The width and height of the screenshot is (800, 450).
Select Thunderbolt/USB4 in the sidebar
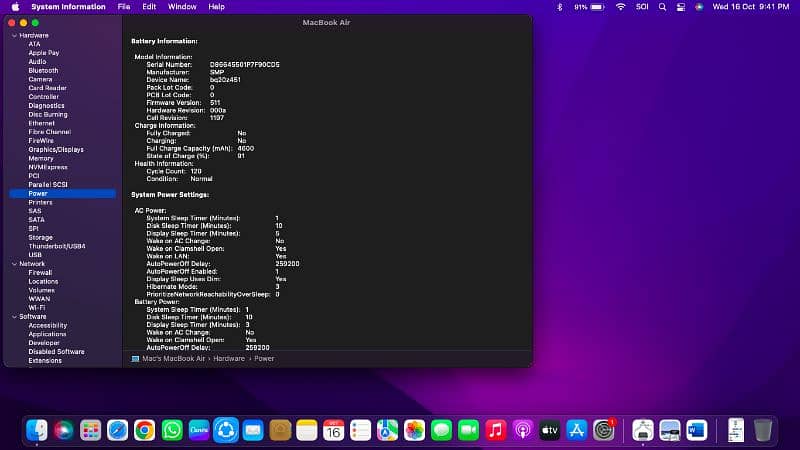tap(57, 246)
